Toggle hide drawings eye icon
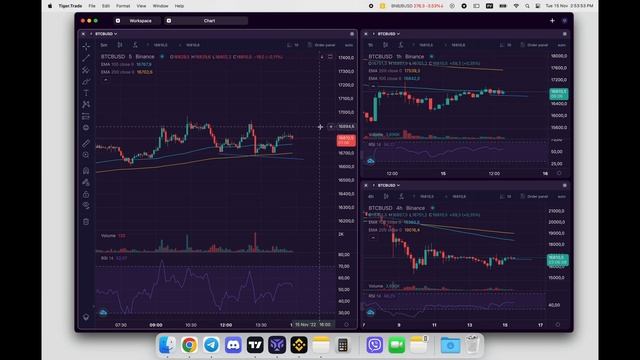 (x=86, y=206)
